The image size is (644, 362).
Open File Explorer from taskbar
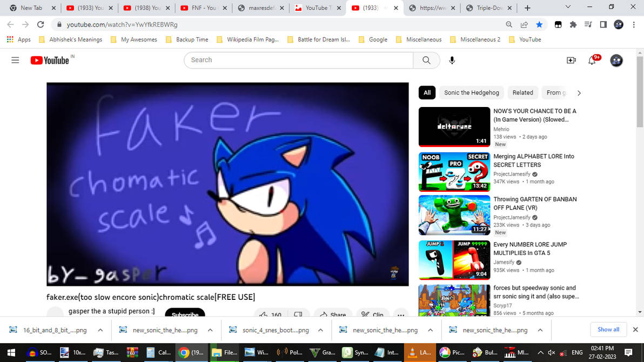[224, 353]
